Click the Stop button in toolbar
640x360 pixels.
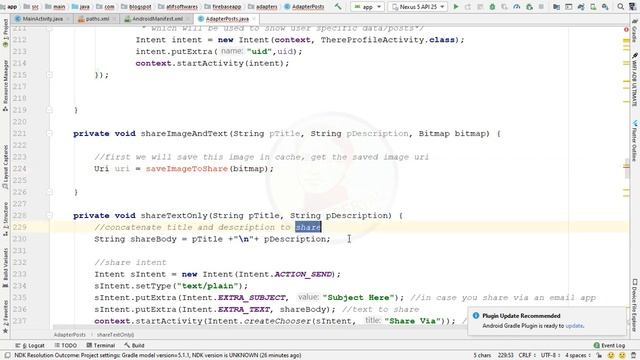pos(541,7)
